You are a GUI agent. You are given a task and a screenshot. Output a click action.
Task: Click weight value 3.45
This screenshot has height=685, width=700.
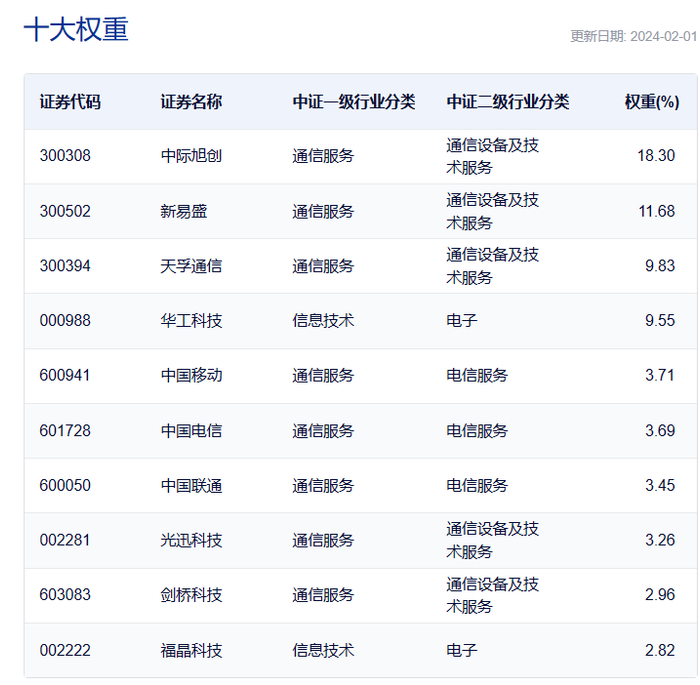tap(660, 485)
